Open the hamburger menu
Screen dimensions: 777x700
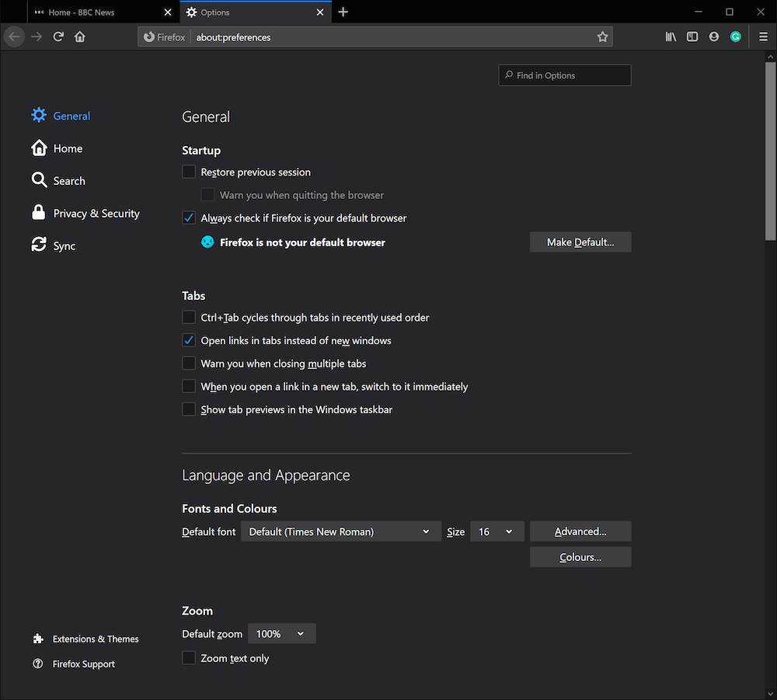(x=765, y=37)
